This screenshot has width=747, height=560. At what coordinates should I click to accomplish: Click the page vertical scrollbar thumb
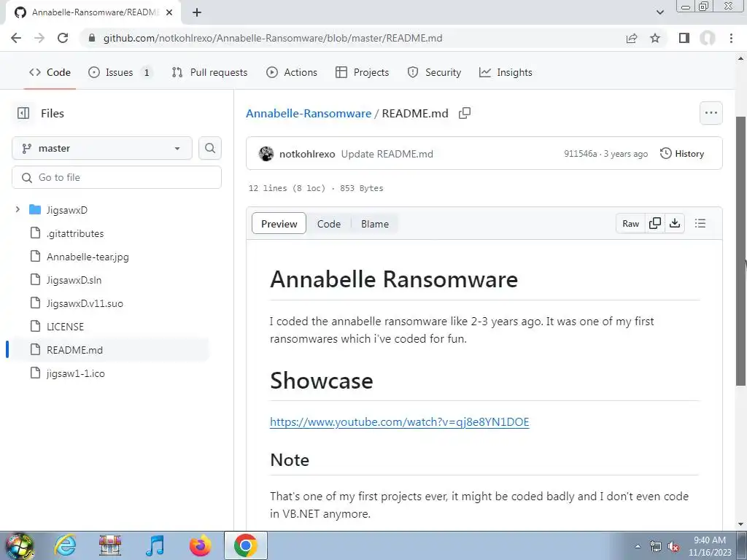(741, 251)
